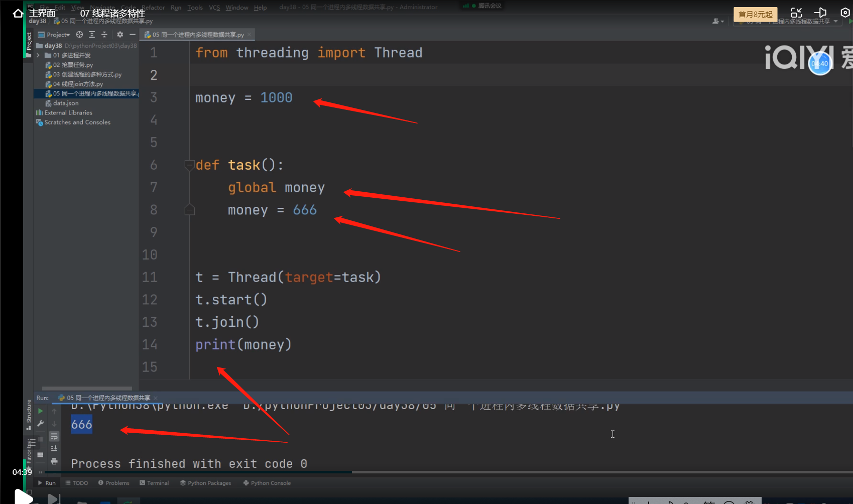Select '05 同一个进程内多线程数据共享' in the tree
Screen dimensions: 853x504
pyautogui.click(x=86, y=93)
